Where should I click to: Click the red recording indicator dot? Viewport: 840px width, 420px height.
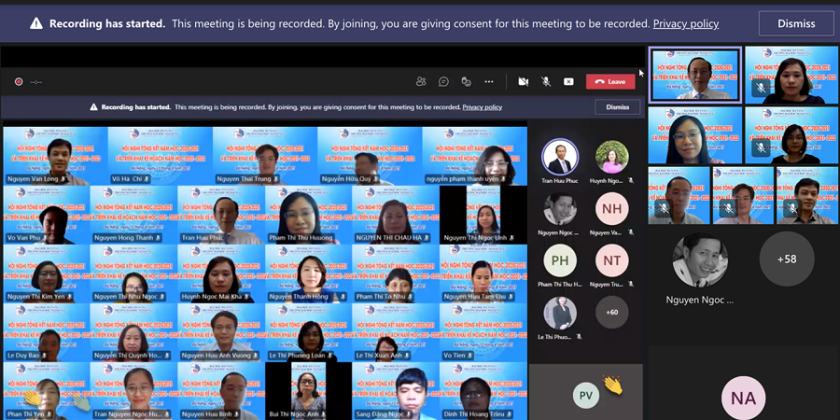point(19,81)
